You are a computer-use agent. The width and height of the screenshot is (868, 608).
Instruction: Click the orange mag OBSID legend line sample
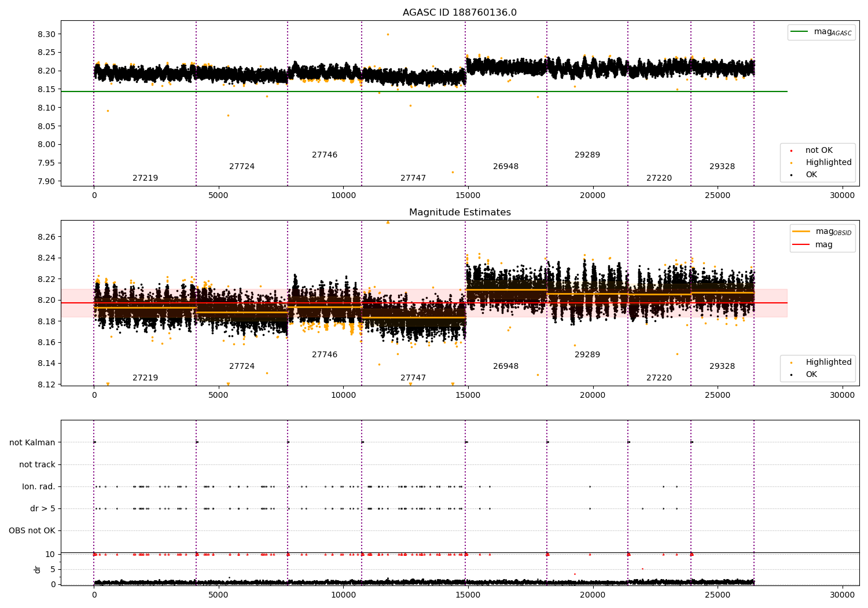pos(801,232)
